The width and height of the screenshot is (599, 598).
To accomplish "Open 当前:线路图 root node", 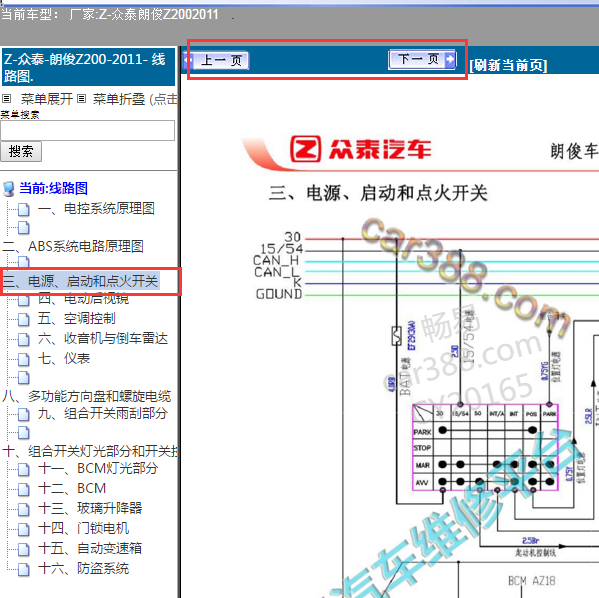I will point(53,188).
